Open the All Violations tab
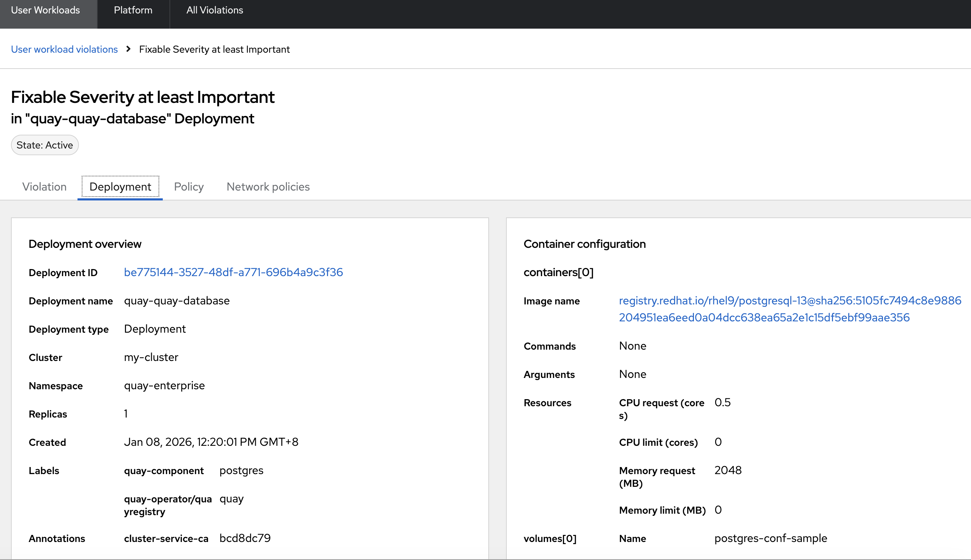The width and height of the screenshot is (971, 560). [214, 10]
